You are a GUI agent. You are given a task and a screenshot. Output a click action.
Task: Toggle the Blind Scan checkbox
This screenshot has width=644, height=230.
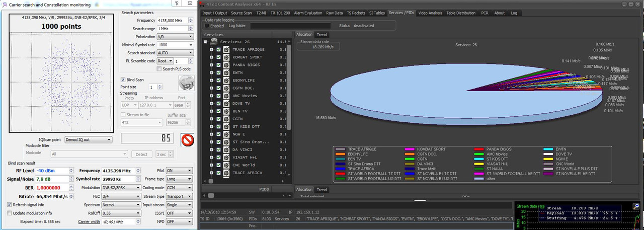pyautogui.click(x=123, y=80)
